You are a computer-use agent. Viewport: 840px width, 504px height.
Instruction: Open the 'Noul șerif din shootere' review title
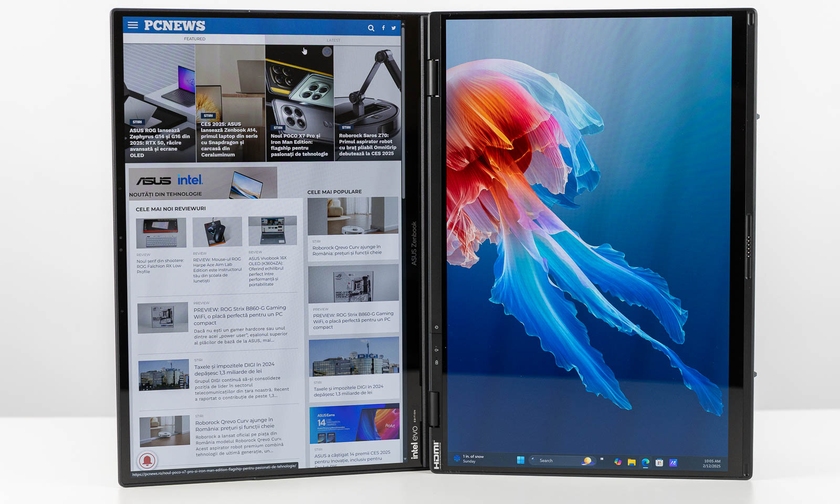pos(160,266)
